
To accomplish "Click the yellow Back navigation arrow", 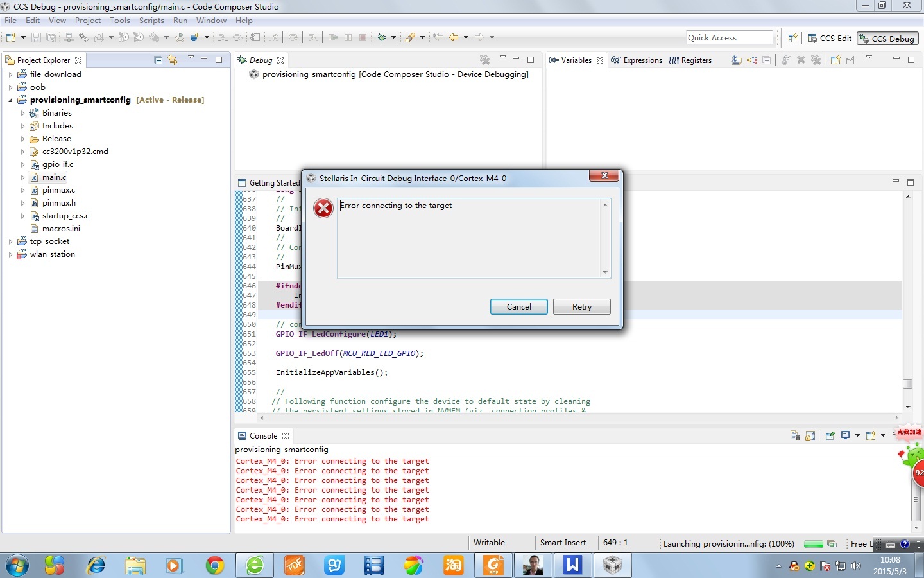I will pos(454,37).
